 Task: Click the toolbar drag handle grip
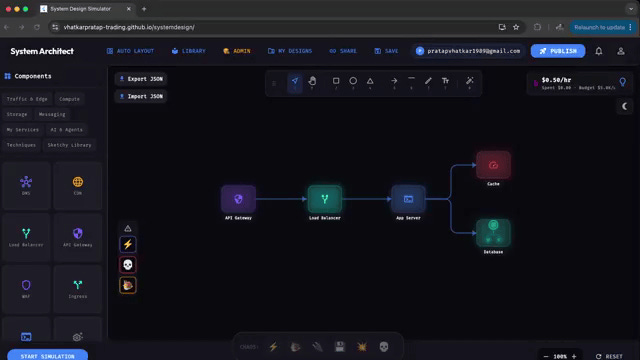pos(274,83)
